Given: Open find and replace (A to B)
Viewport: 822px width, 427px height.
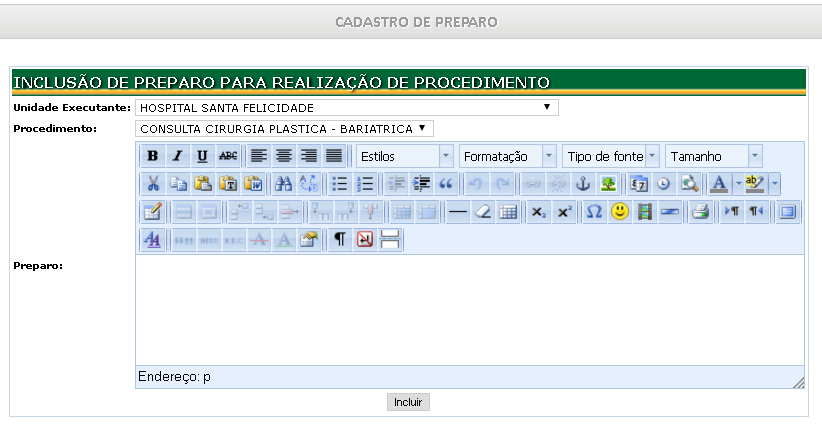Looking at the screenshot, I should coord(309,184).
